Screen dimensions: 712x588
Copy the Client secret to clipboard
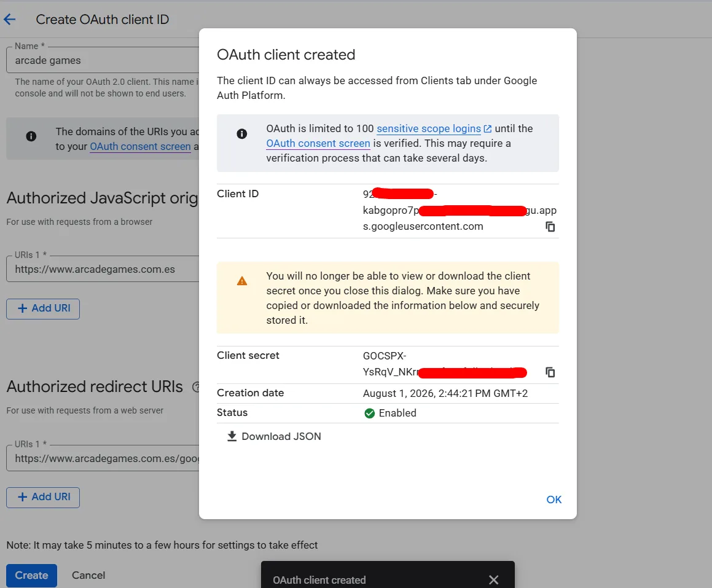point(550,372)
